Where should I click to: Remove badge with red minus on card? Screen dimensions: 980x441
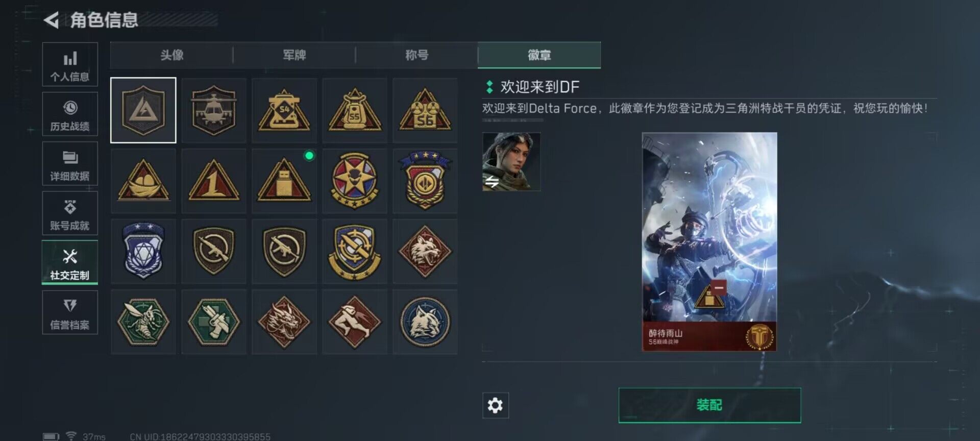(719, 288)
